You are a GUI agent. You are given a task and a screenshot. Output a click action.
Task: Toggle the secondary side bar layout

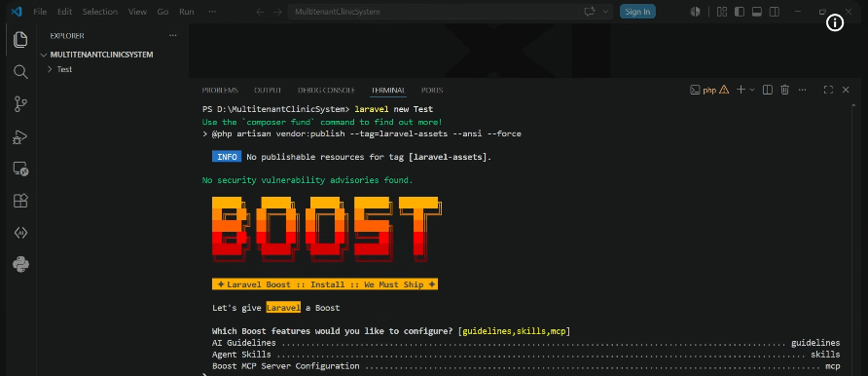775,12
